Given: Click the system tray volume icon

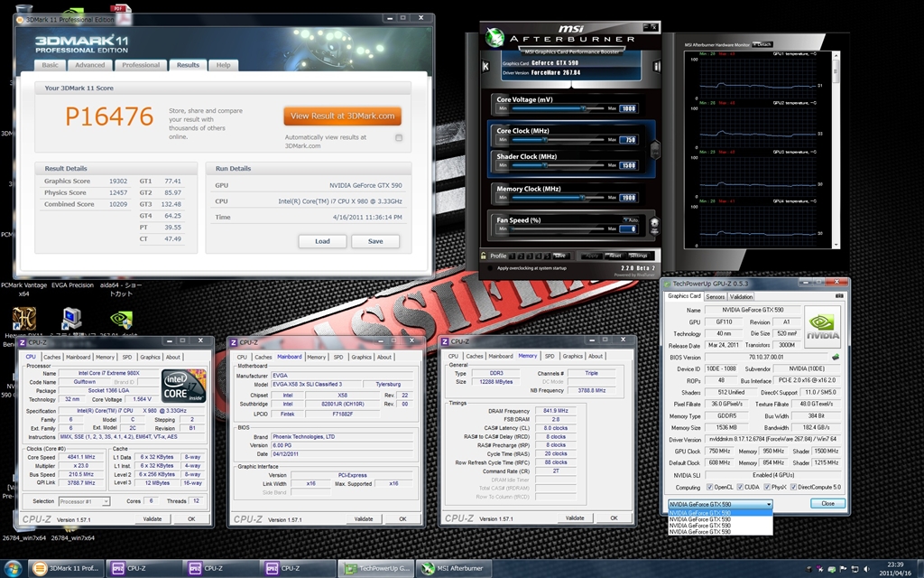Looking at the screenshot, I should (x=867, y=569).
